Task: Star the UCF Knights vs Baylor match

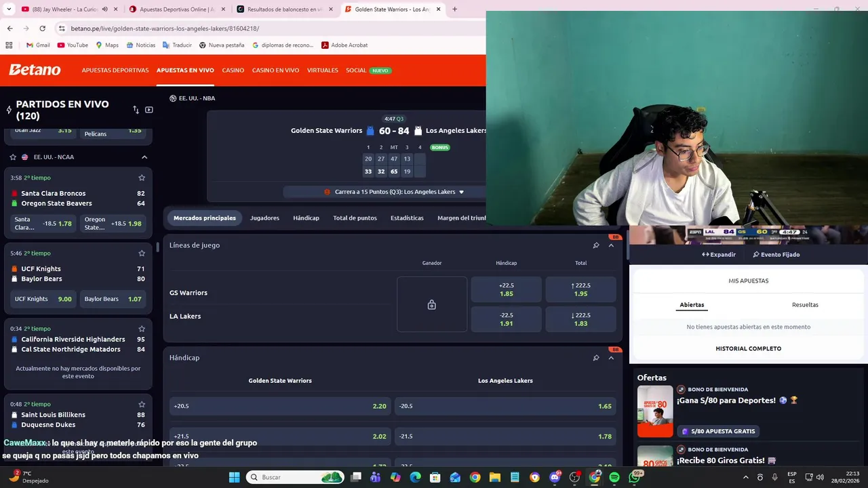Action: tap(142, 253)
